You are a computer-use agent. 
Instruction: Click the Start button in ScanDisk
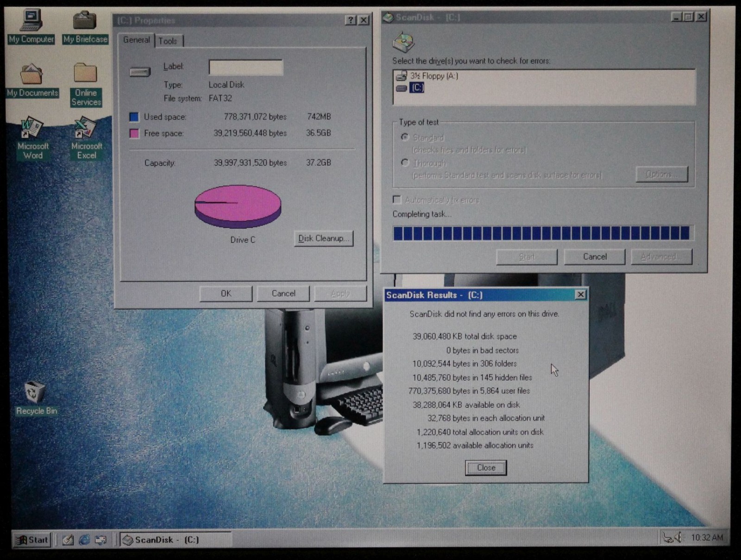click(x=527, y=257)
